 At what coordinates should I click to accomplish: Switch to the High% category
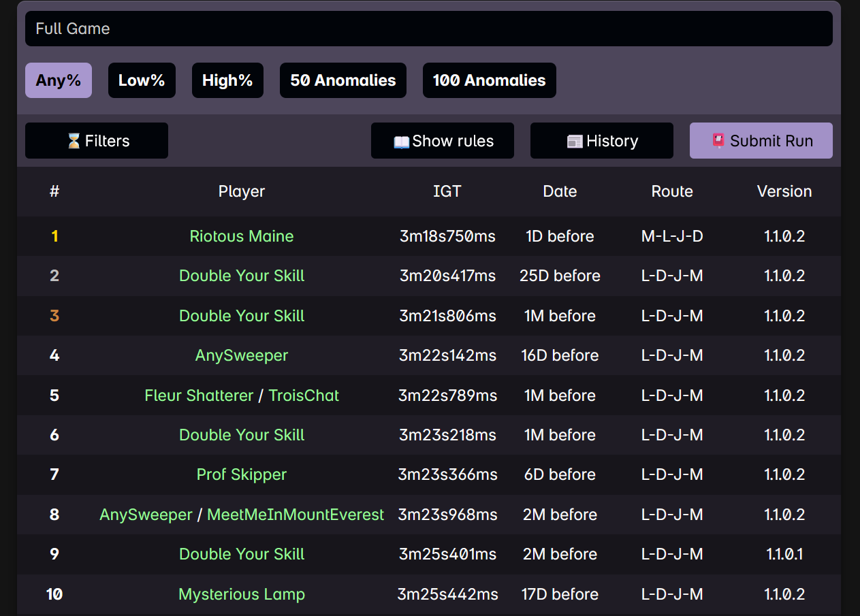coord(227,80)
